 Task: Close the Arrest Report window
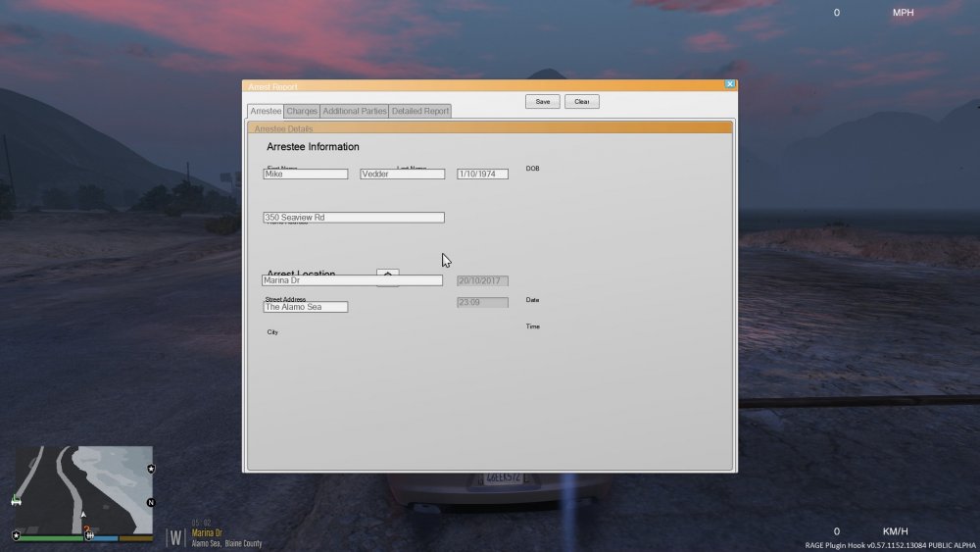coord(729,83)
